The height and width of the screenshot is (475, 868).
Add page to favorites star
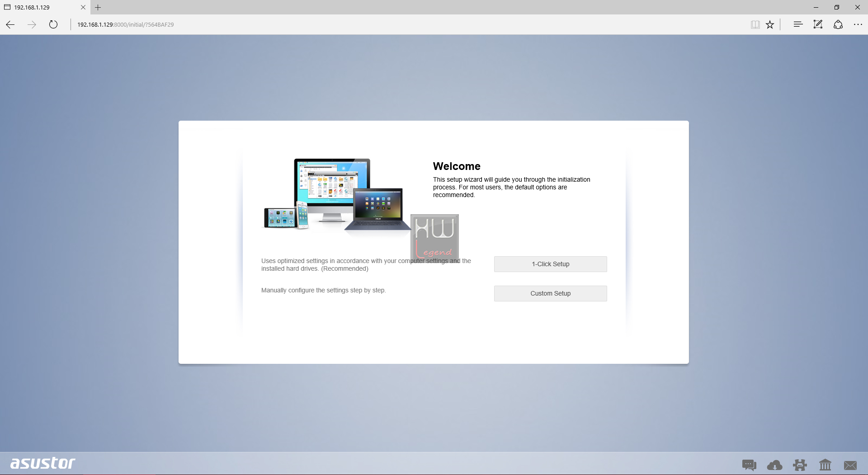pyautogui.click(x=770, y=24)
